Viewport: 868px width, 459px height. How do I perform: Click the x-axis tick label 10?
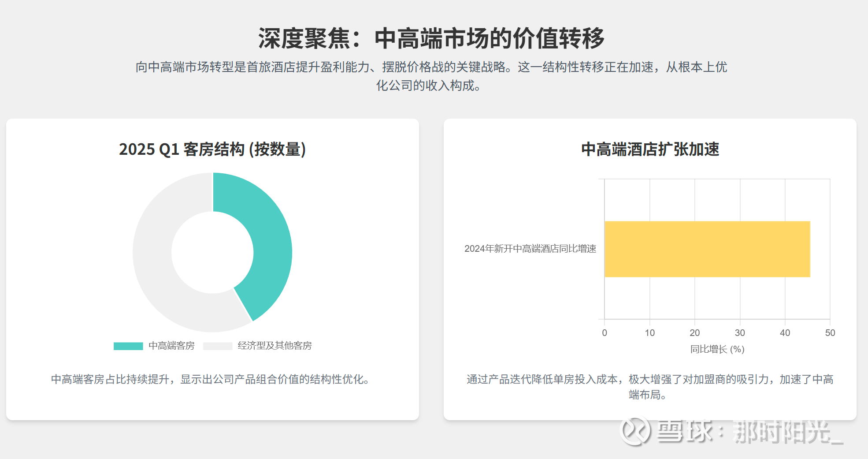[650, 333]
